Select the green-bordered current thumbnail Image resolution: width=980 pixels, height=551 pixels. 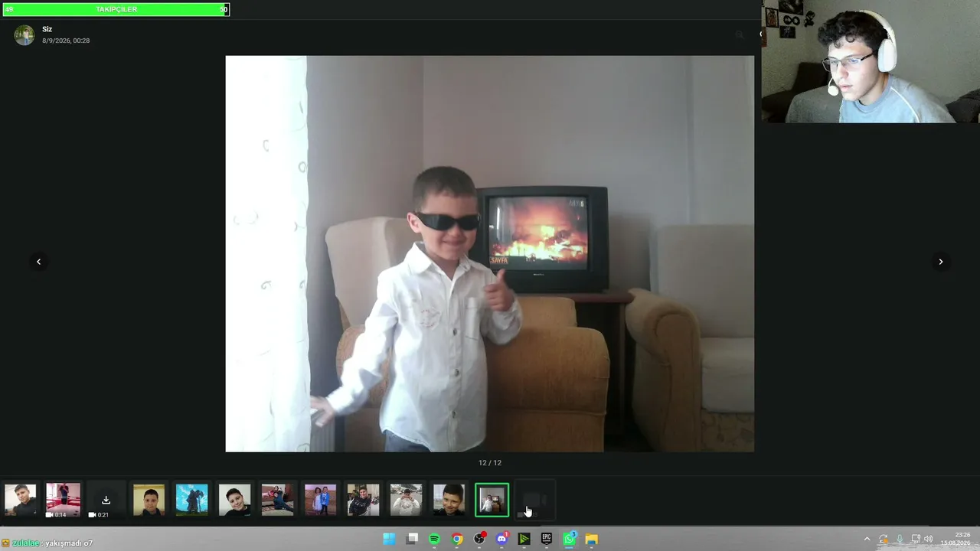point(492,500)
